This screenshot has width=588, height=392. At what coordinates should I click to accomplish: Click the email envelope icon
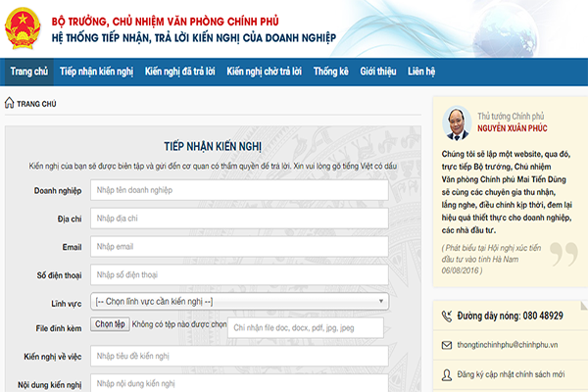[x=447, y=345]
